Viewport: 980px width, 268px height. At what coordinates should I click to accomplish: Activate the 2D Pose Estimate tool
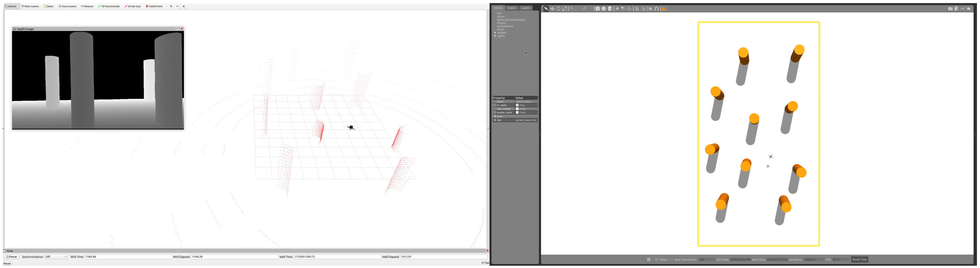(x=109, y=6)
